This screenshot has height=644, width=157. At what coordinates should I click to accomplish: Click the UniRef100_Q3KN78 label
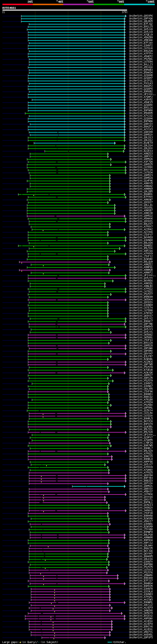click(141, 589)
